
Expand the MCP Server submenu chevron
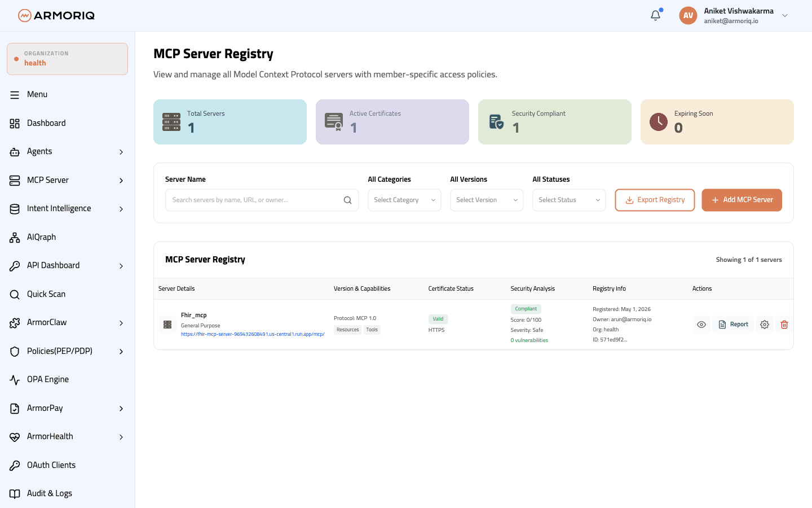point(121,181)
